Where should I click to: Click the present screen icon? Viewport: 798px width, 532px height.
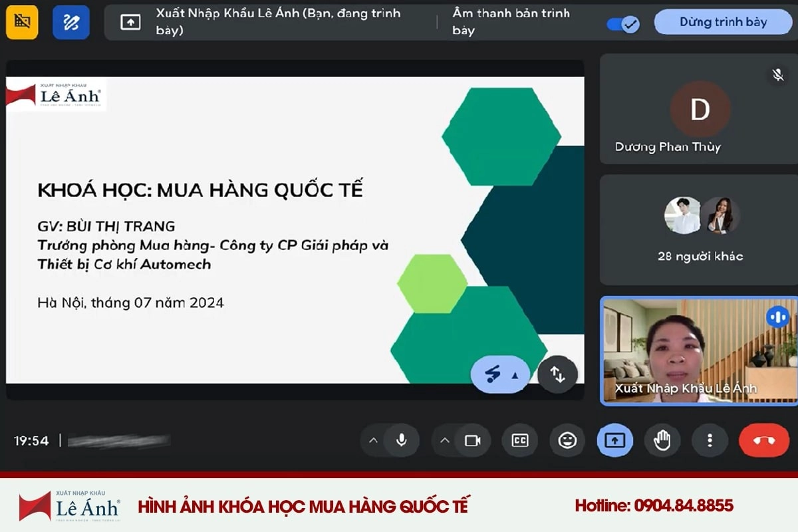coord(614,440)
